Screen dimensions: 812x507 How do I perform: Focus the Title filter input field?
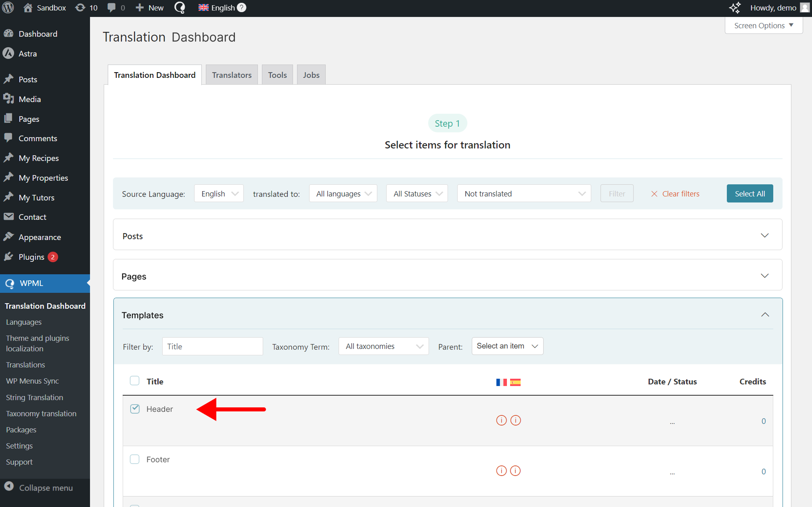tap(212, 346)
